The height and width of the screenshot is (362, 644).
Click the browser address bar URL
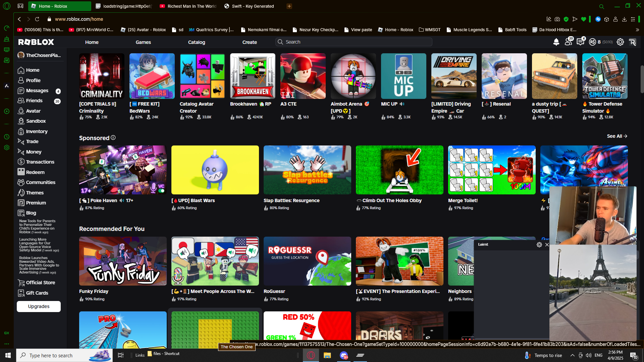79,19
